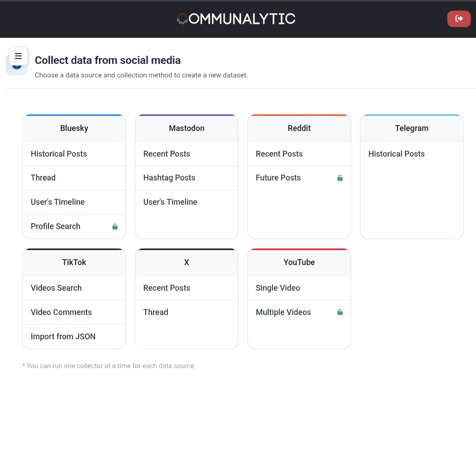Viewport: 476px width, 476px height.
Task: Click unlock icon beside Future Posts
Action: [x=340, y=178]
